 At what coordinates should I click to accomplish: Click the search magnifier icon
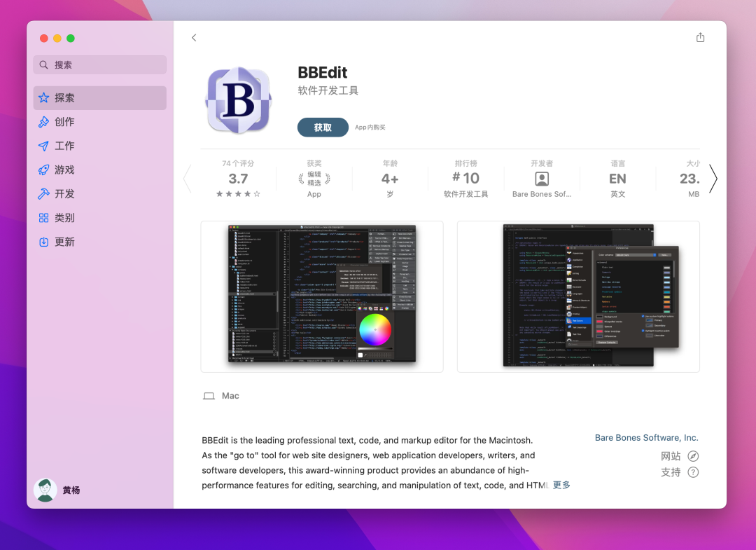point(44,64)
